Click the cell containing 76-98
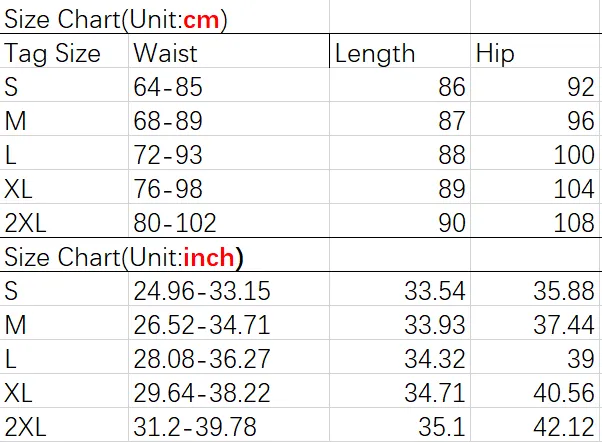Viewport: 602px width, 442px height. pos(229,187)
